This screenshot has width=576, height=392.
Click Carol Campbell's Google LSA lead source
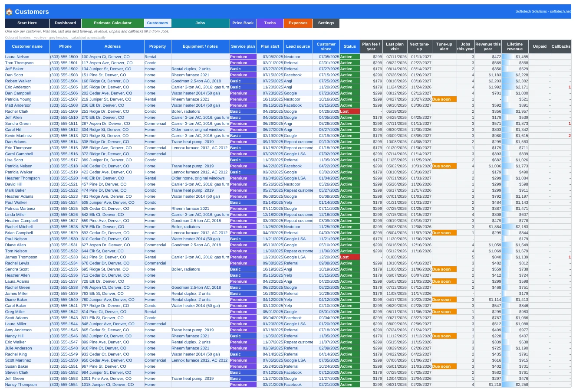click(298, 154)
